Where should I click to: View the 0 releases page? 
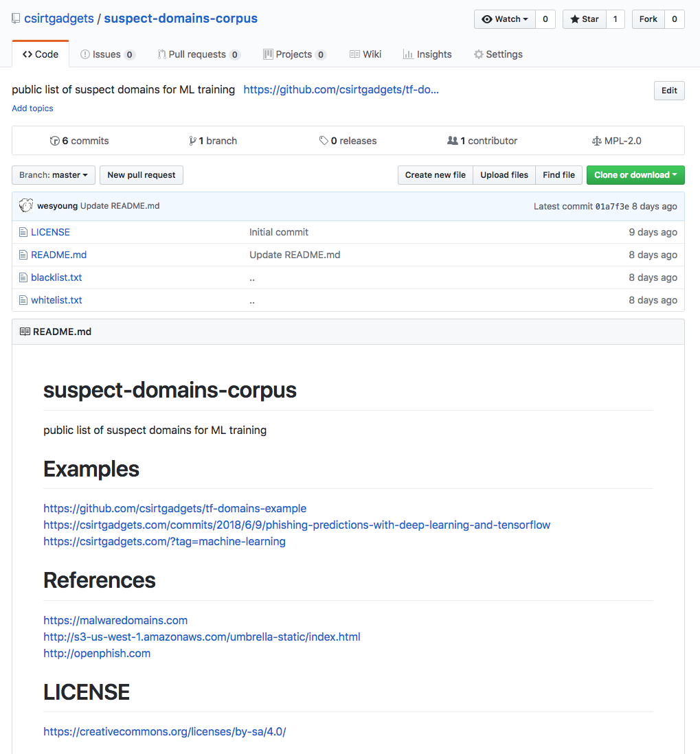pyautogui.click(x=348, y=141)
